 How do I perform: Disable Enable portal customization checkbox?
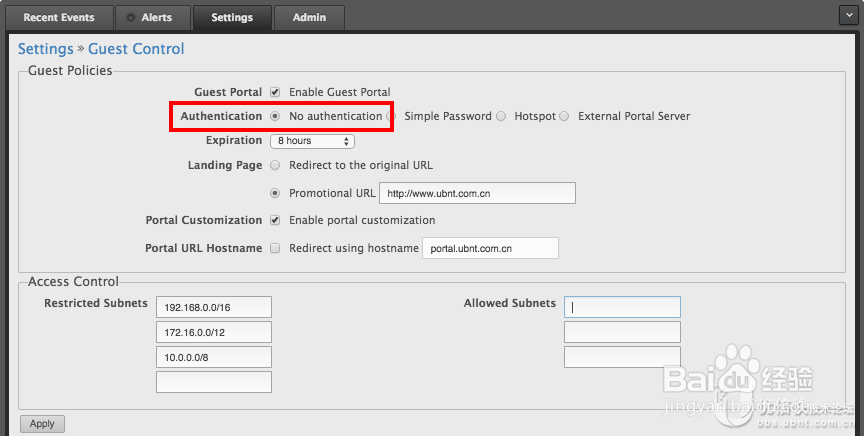(x=275, y=220)
